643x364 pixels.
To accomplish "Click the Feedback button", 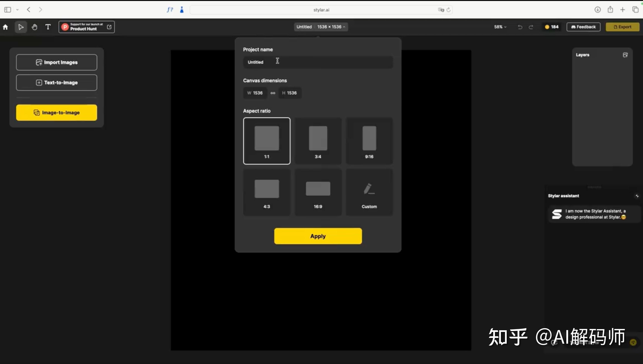I will 583,27.
